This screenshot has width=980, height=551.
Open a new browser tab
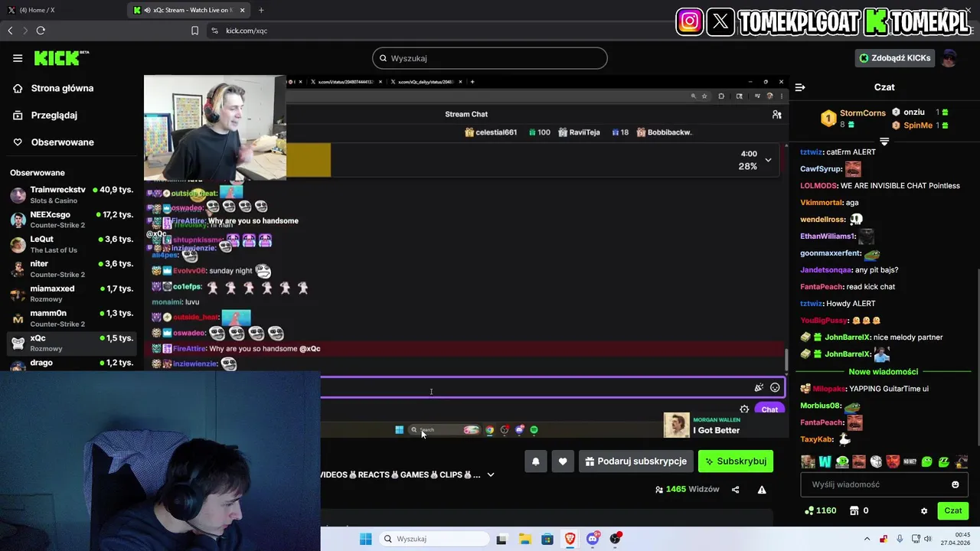tap(261, 10)
